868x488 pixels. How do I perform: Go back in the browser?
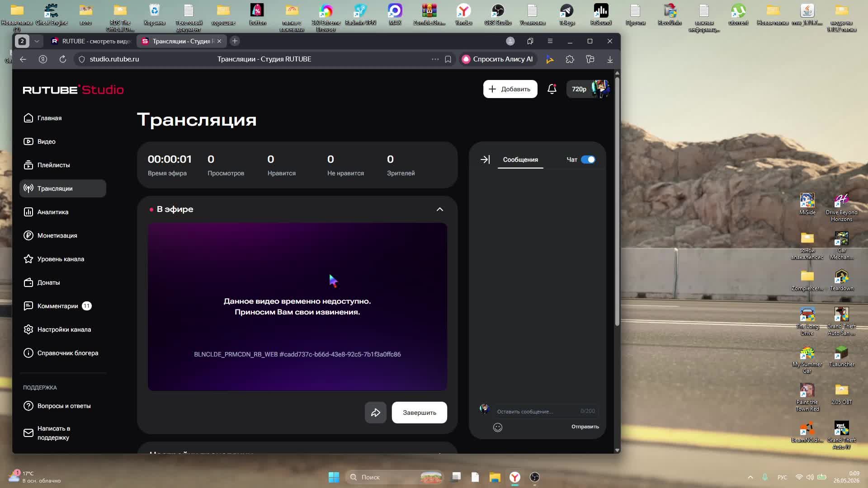(23, 59)
